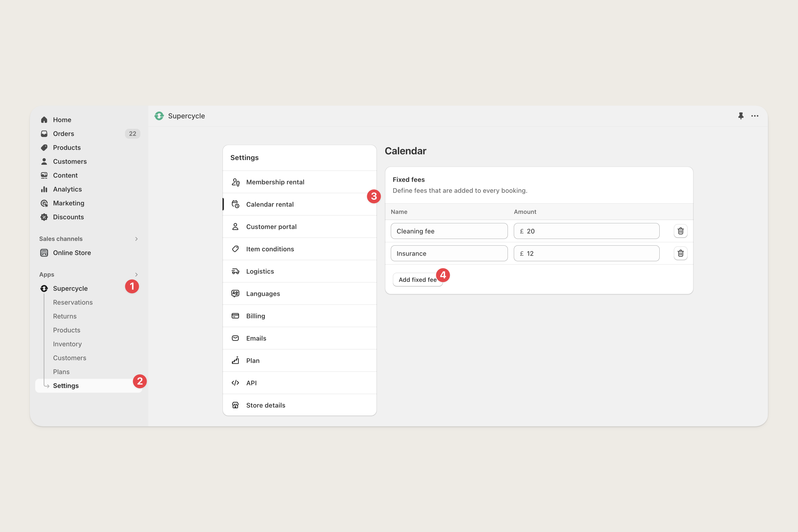The image size is (798, 532).
Task: Go to Reservations under Supercycle
Action: pos(73,302)
